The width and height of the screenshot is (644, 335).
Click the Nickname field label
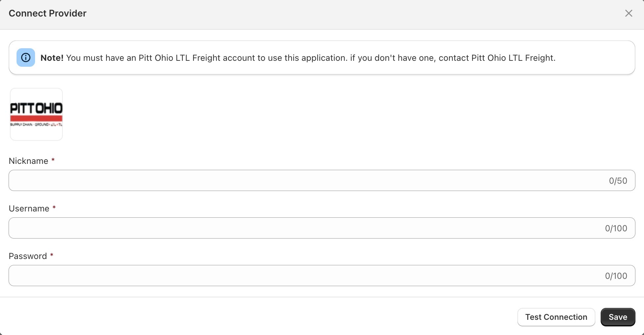[x=28, y=161]
